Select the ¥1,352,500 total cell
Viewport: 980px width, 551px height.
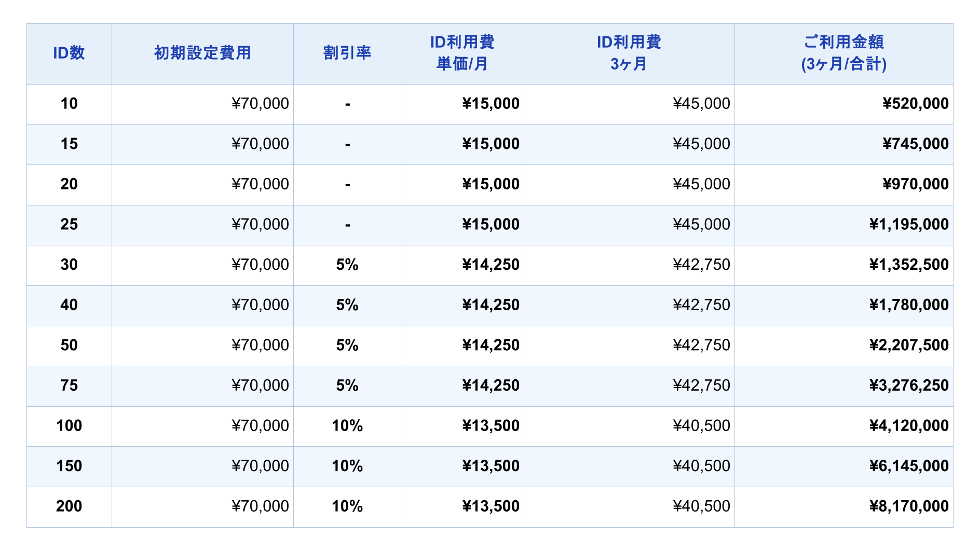(908, 265)
